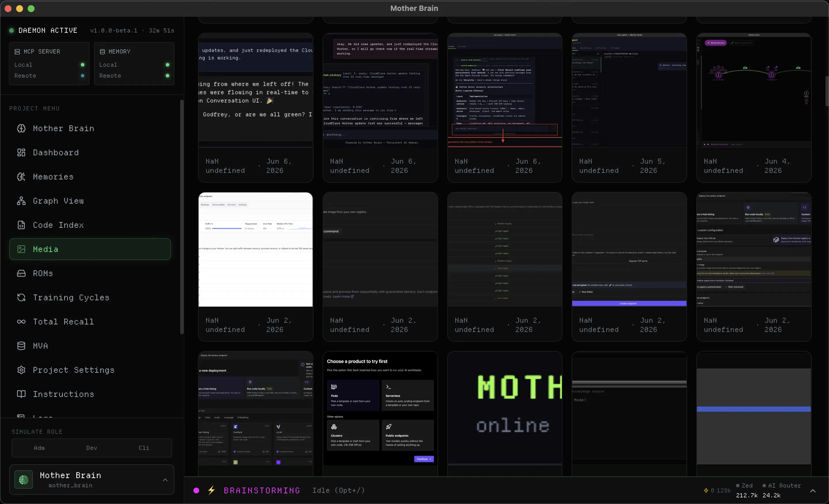This screenshot has width=829, height=504.
Task: Click the pink dot before BRAINSTORMING
Action: pyautogui.click(x=196, y=490)
